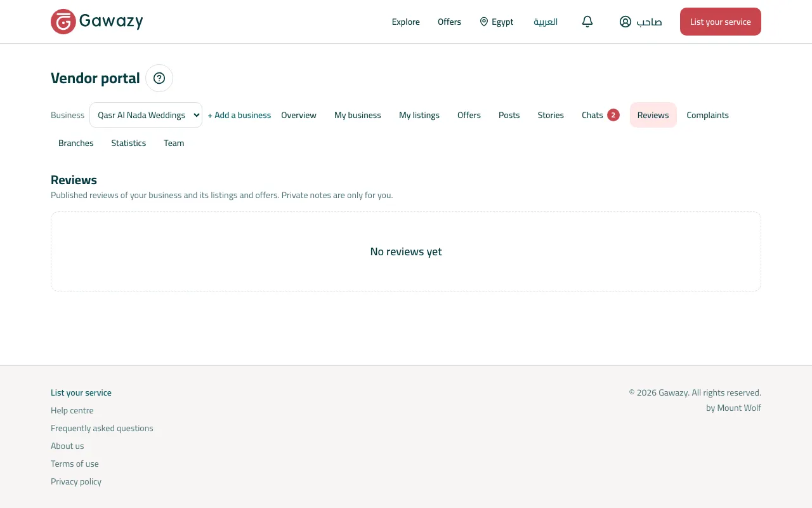The image size is (812, 508).
Task: Go to the Explore page
Action: 406,22
